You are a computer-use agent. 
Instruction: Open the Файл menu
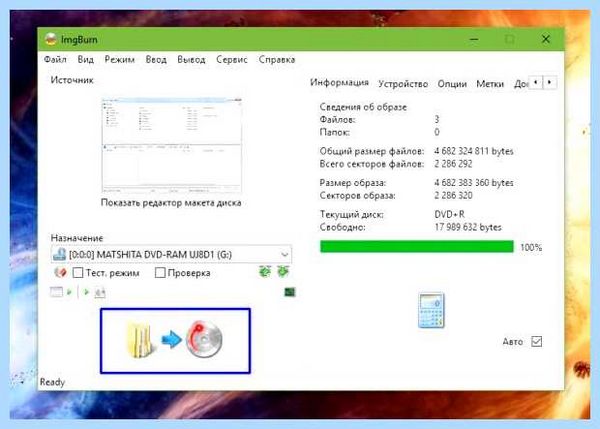point(55,60)
